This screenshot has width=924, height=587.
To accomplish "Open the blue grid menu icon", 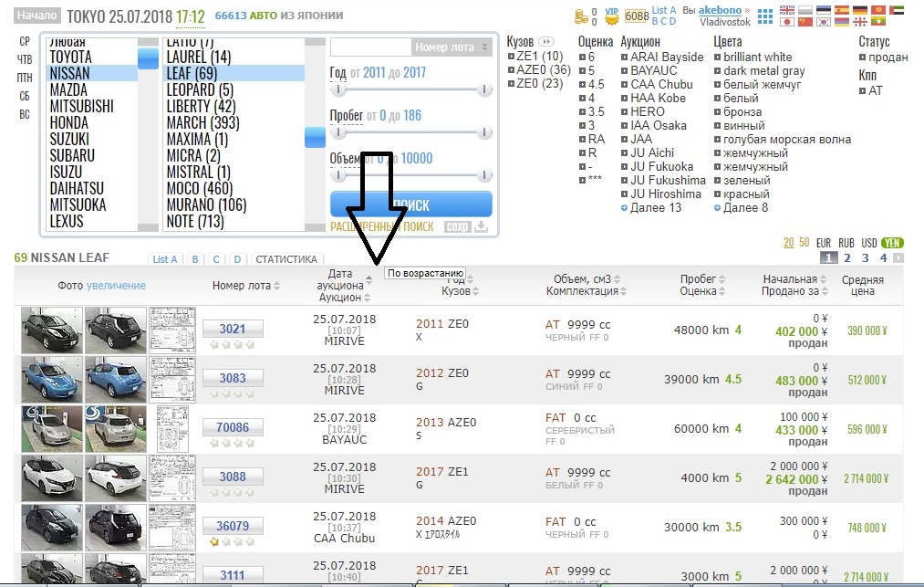I will 765,16.
